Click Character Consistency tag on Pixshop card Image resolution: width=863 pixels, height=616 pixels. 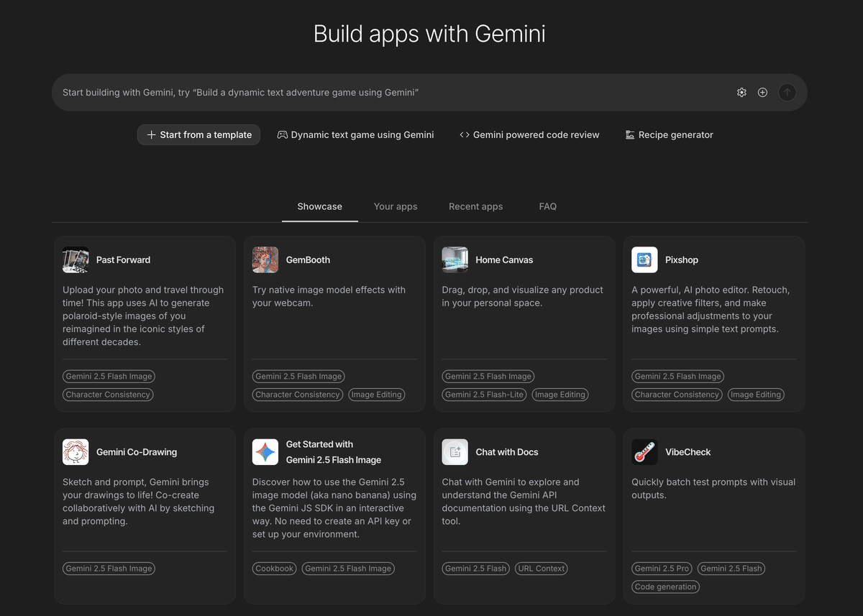click(677, 395)
